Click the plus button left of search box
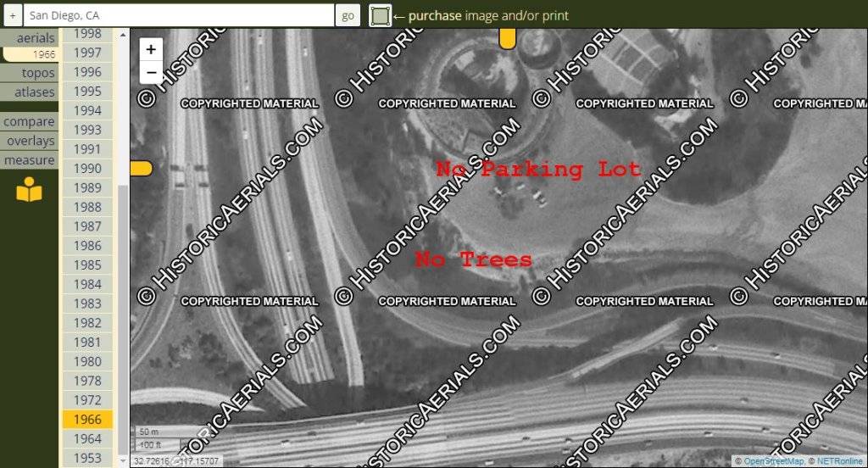This screenshot has height=468, width=868. (13, 15)
